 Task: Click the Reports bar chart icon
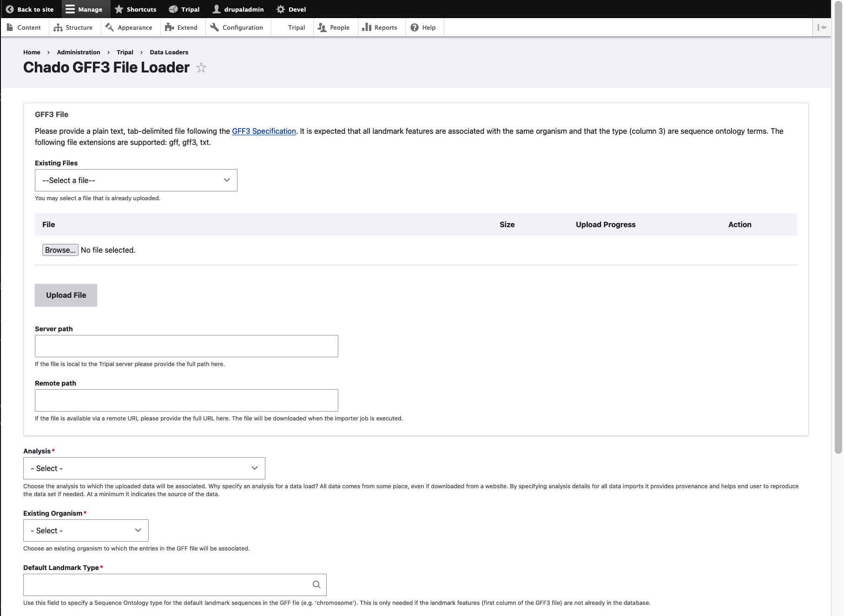[367, 27]
